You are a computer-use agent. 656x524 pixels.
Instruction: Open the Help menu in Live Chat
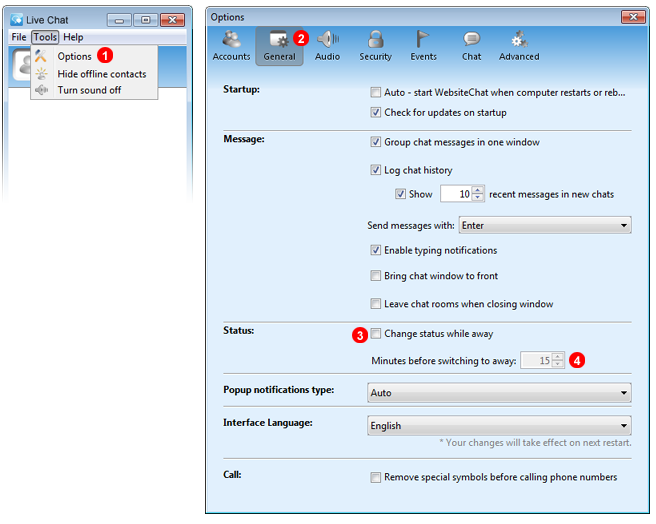pos(73,37)
